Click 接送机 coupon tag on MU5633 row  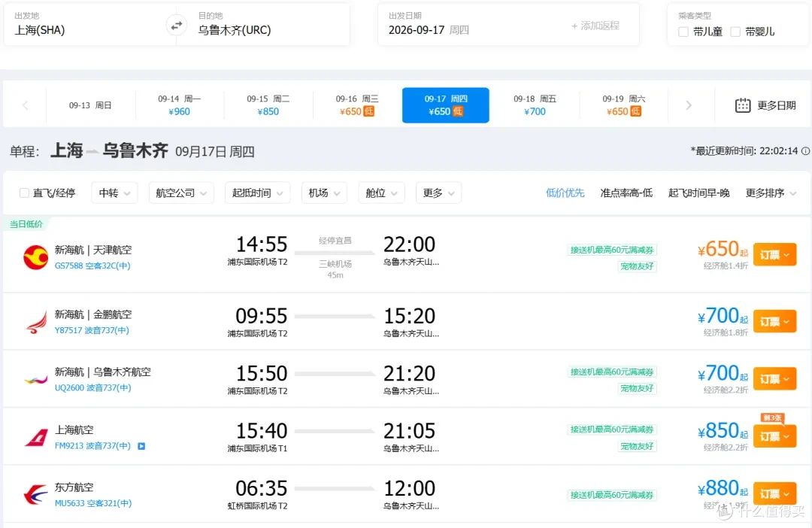(612, 495)
